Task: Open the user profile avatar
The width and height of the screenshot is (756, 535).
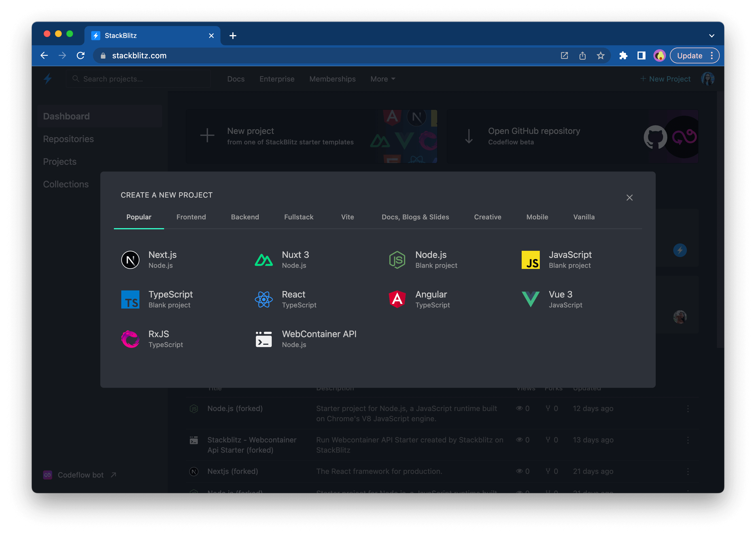Action: coord(708,78)
